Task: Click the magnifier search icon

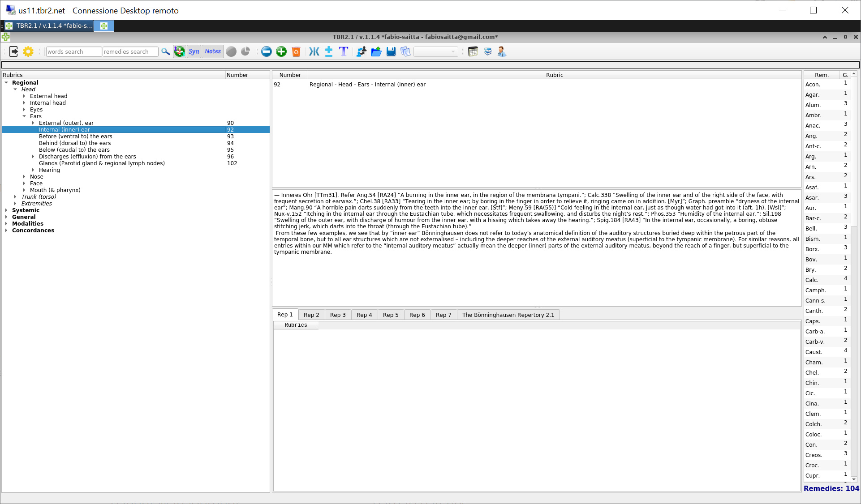Action: coord(166,51)
